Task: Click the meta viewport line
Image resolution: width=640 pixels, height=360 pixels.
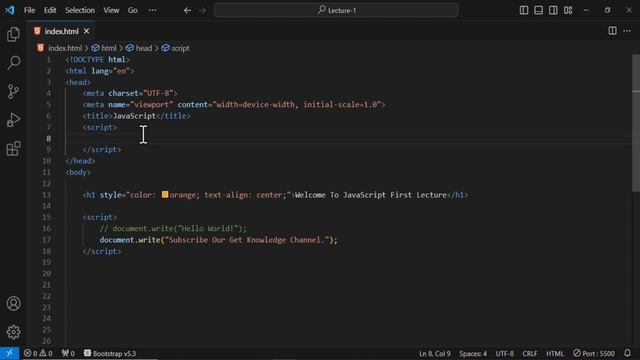Action: (x=234, y=104)
